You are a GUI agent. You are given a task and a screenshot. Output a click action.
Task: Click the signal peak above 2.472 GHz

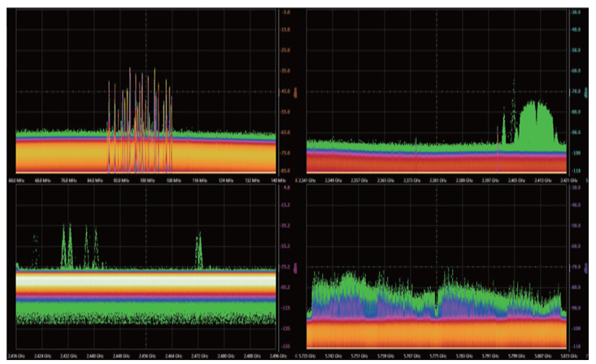pos(198,251)
